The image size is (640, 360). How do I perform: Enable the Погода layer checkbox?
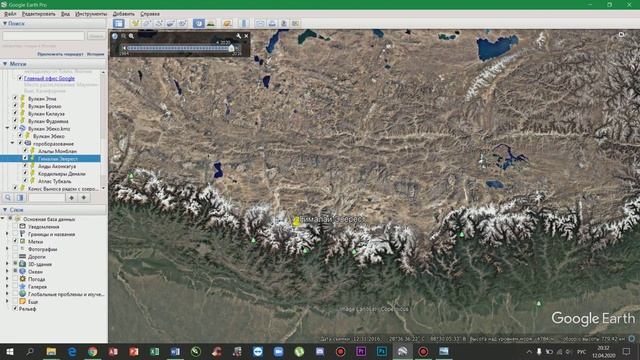(x=16, y=279)
